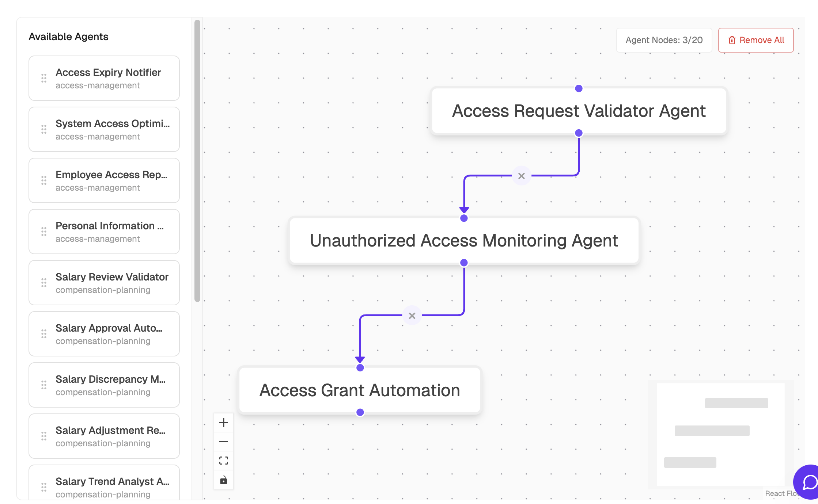Select the Access Request Validator Agent node
818x504 pixels.
tap(579, 111)
